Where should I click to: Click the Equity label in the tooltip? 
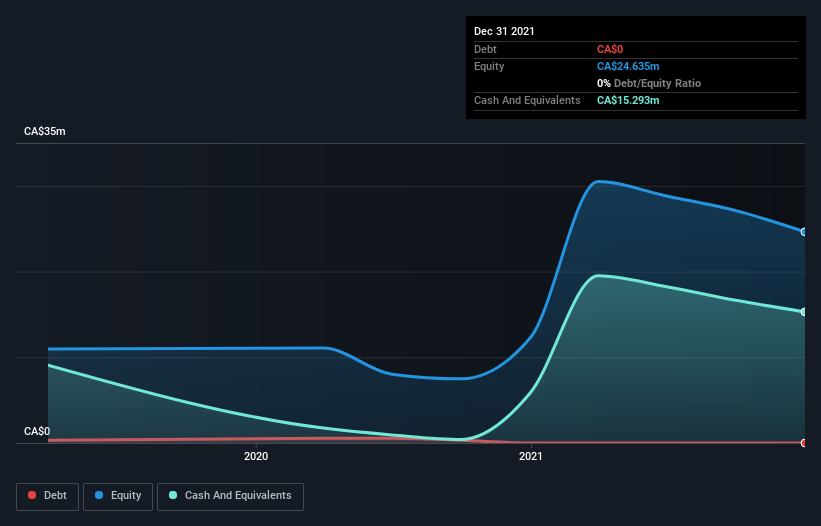[489, 66]
